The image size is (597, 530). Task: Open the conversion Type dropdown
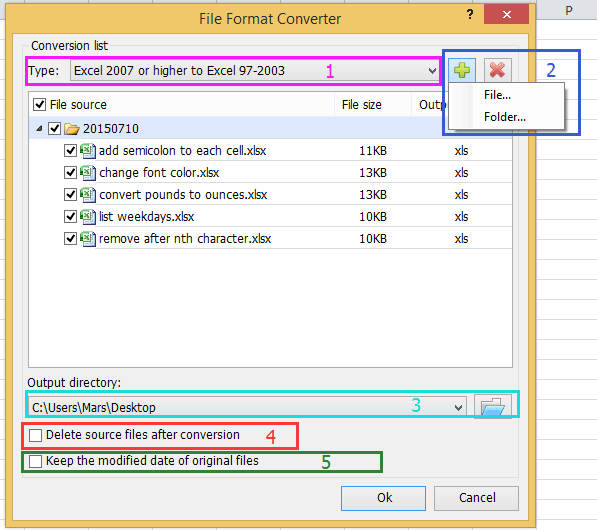tap(254, 70)
